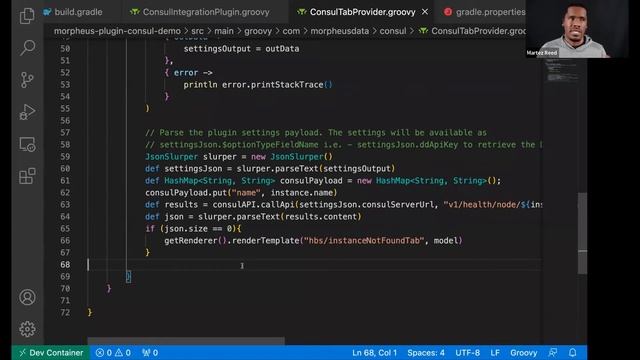Click the Dev Container remote indicator

51,353
